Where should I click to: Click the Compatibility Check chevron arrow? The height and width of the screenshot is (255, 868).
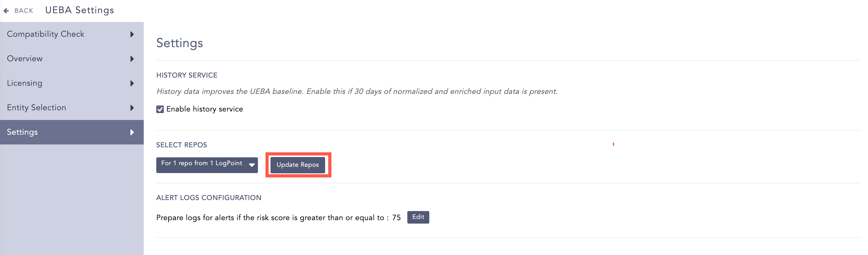132,34
